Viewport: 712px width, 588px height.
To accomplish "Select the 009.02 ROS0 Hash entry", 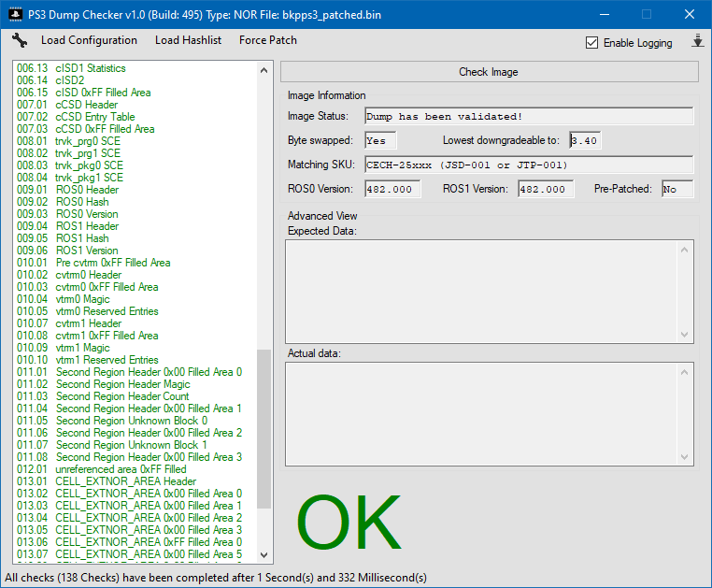I will (x=82, y=202).
